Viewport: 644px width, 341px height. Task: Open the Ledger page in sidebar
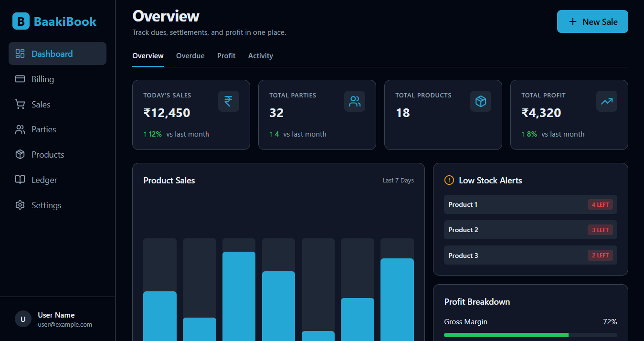coord(44,180)
